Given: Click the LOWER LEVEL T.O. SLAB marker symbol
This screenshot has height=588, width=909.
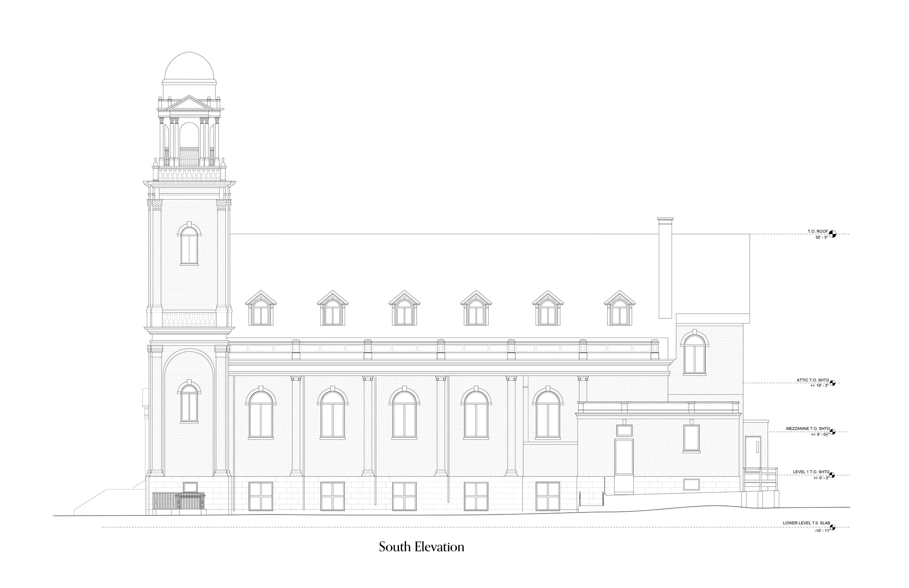Looking at the screenshot, I should point(832,527).
